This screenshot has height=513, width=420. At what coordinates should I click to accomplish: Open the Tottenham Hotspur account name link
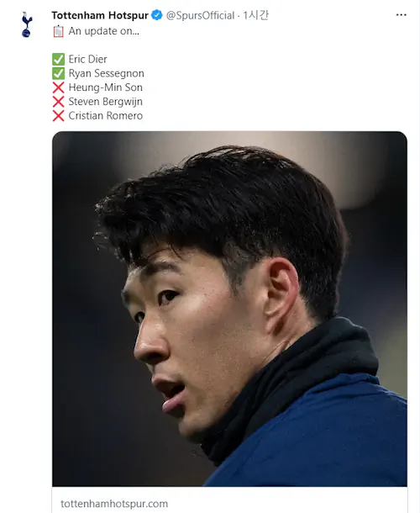100,15
